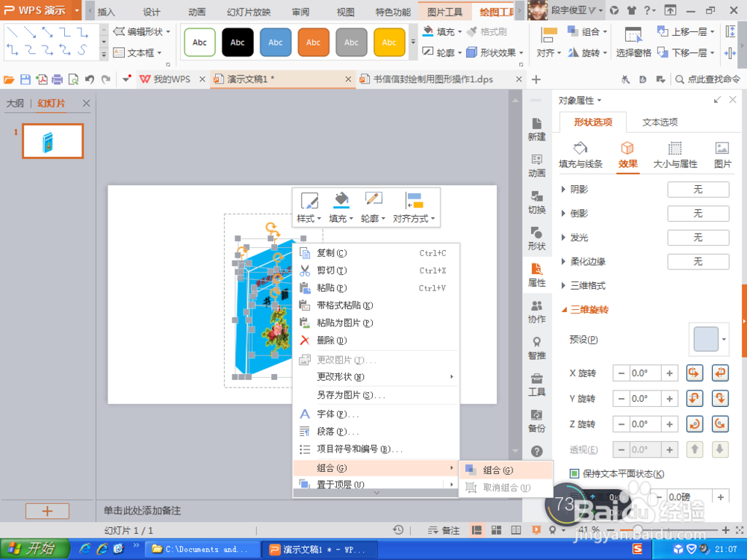
Task: Click the help question mark sidebar icon
Action: point(537,451)
